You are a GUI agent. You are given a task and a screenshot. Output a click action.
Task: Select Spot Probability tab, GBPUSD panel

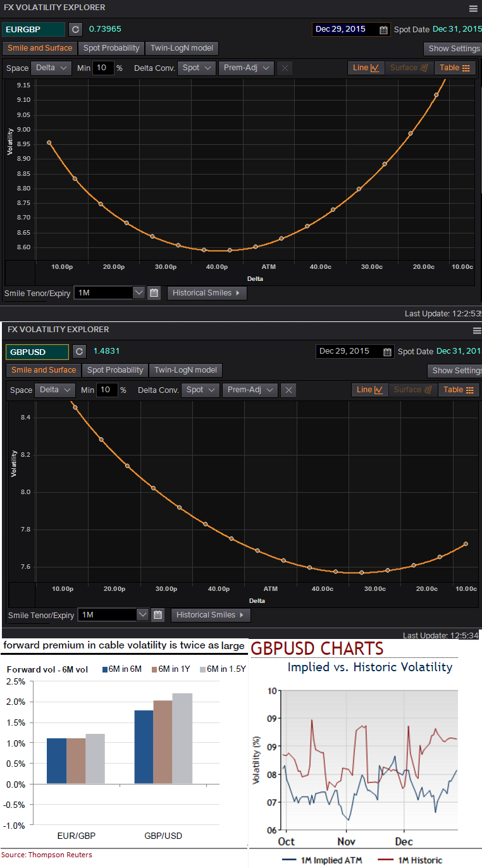[x=115, y=370]
